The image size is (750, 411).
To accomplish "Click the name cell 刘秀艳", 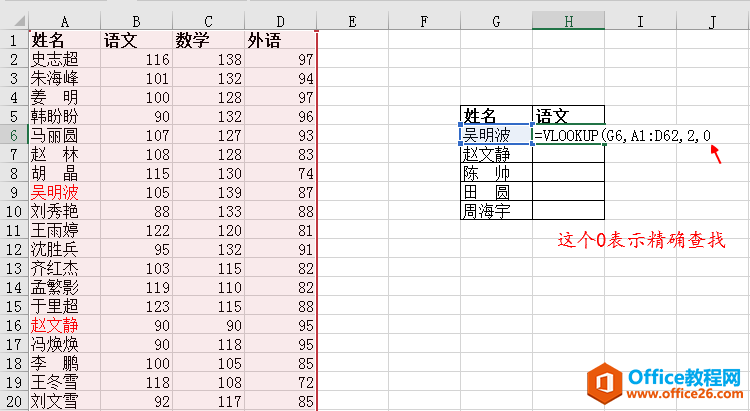I will click(65, 211).
